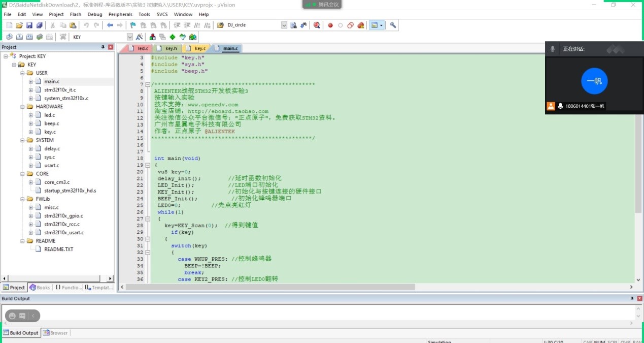
Task: Select README.TXT in the project tree
Action: click(x=58, y=250)
